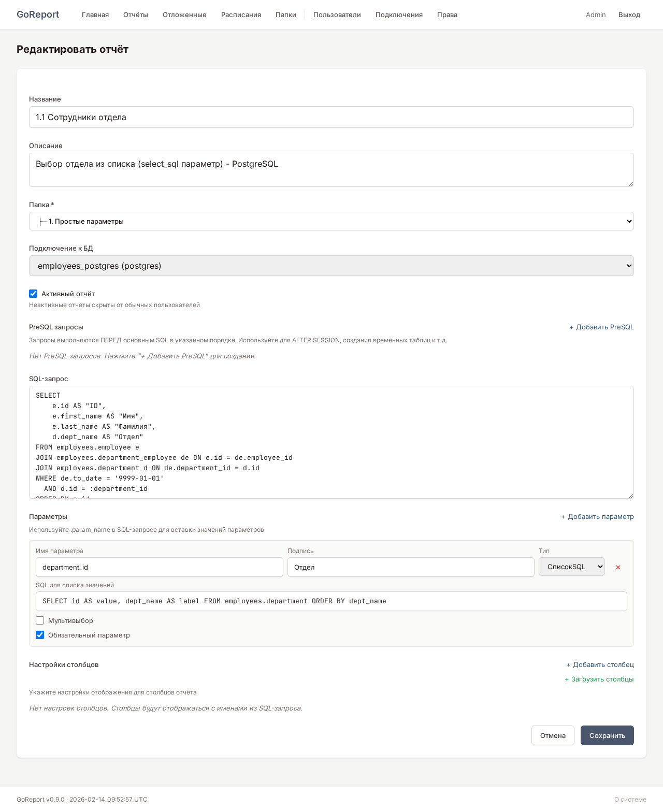Expand the Подключение к БД dropdown
Viewport: 663px width, 812px height.
coord(331,266)
